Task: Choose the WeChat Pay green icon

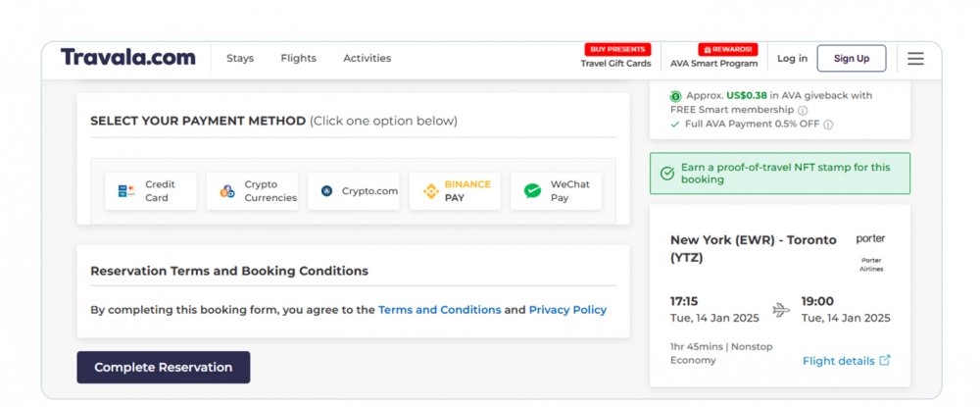Action: pyautogui.click(x=532, y=191)
